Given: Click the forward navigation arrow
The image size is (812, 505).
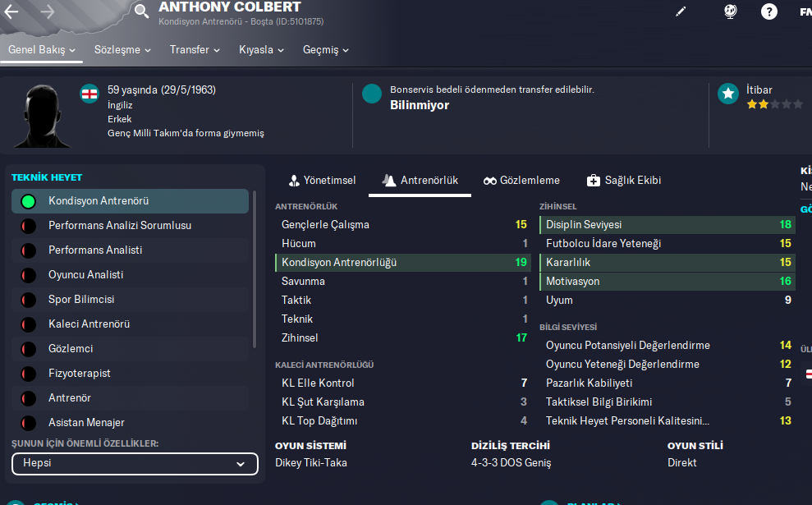Looking at the screenshot, I should tap(48, 11).
